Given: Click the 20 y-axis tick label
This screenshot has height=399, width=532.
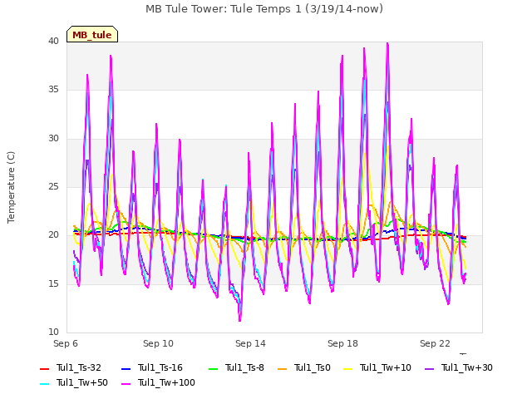Looking at the screenshot, I should tap(53, 234).
